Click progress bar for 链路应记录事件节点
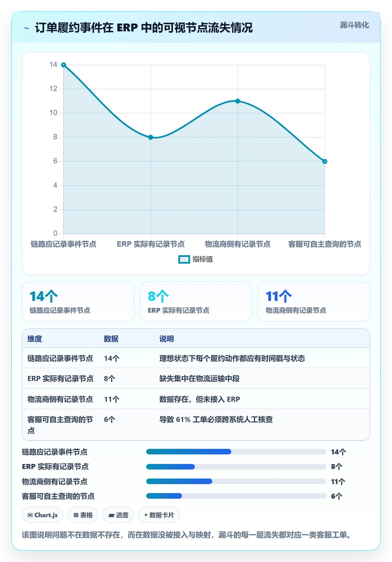Screen dimensions: 392x562 click(236, 452)
